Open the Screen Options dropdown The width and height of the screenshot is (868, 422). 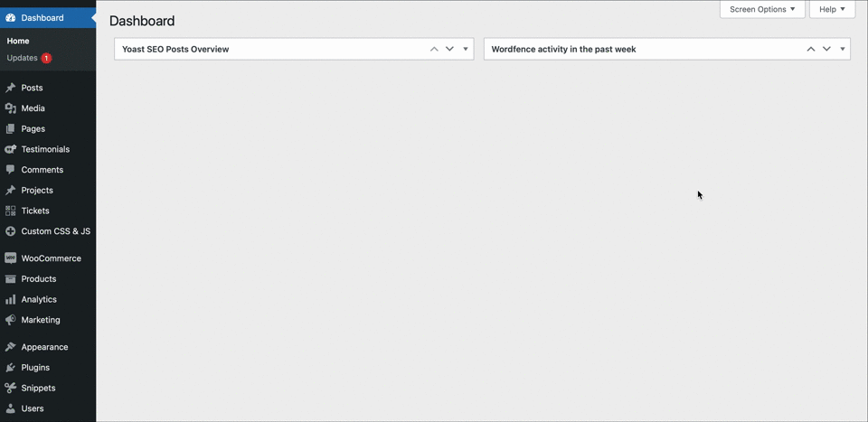(762, 9)
